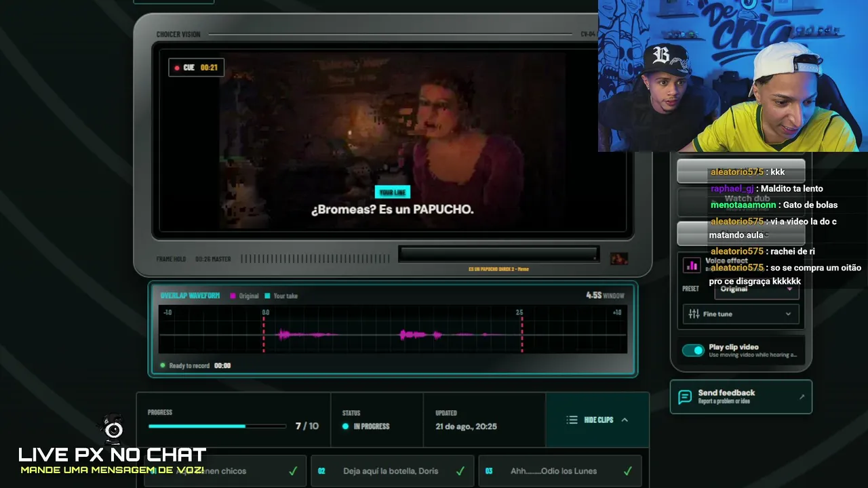Select clip 02 Deja aquí la botella, Doris
This screenshot has height=488, width=868.
tap(392, 471)
